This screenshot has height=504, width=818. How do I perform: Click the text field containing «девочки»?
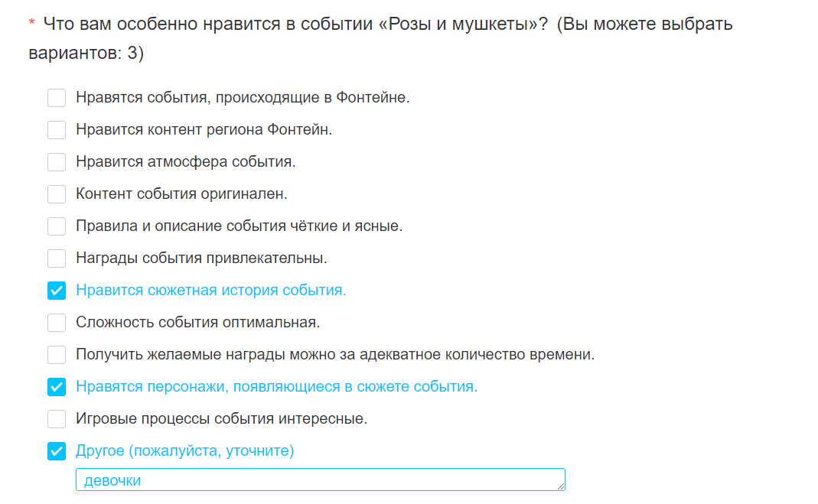[x=306, y=480]
